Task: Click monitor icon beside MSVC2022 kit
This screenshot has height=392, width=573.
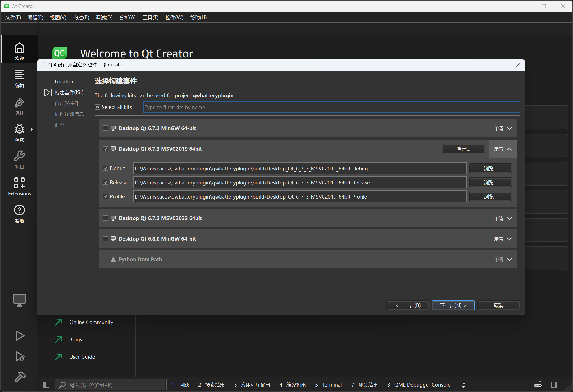Action: (113, 218)
